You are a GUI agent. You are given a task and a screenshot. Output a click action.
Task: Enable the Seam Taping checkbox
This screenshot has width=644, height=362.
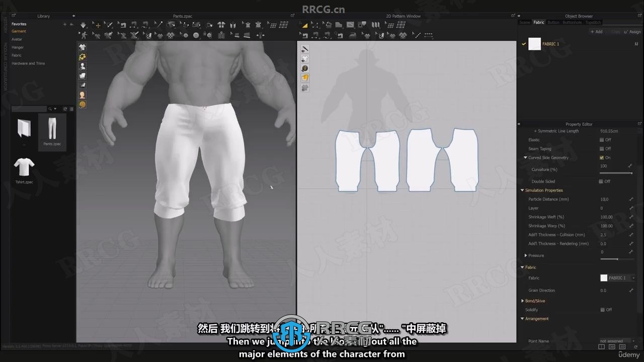coord(602,149)
